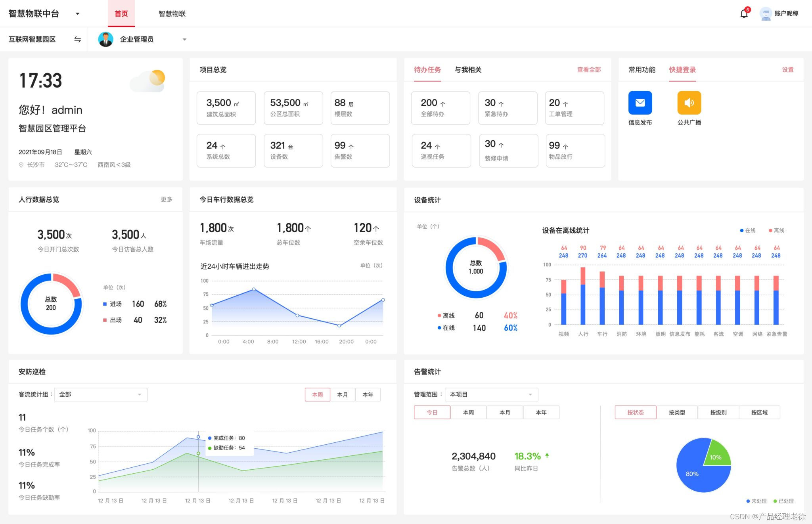Viewport: 812px width, 524px height.
Task: Open 管理范围 本项目 dropdown
Action: click(491, 395)
